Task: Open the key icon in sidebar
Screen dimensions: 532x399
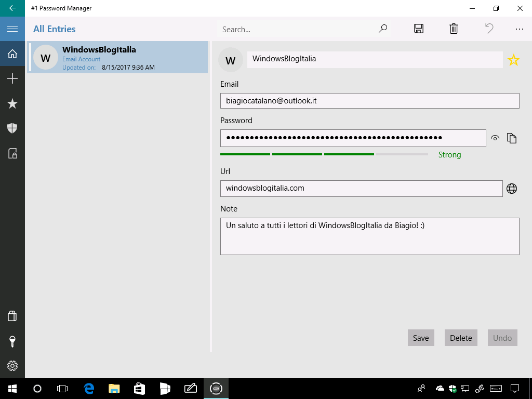Action: click(x=12, y=341)
